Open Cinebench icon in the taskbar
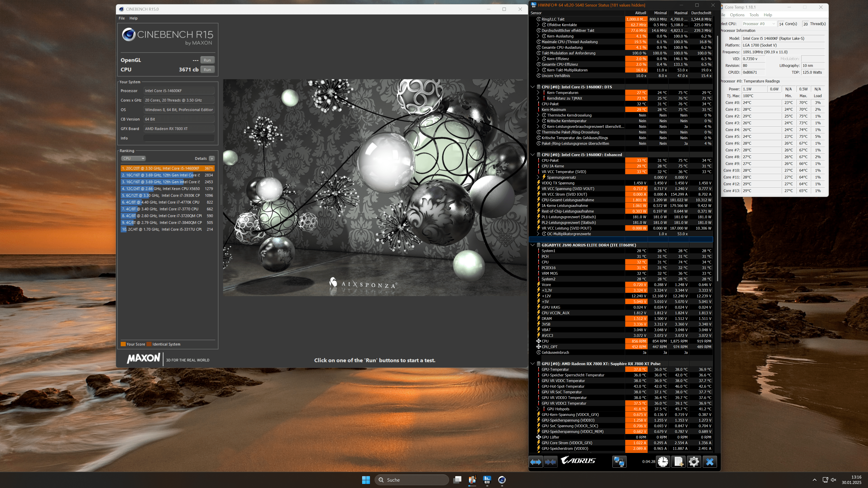Screen dimensions: 868x488 tap(502, 480)
